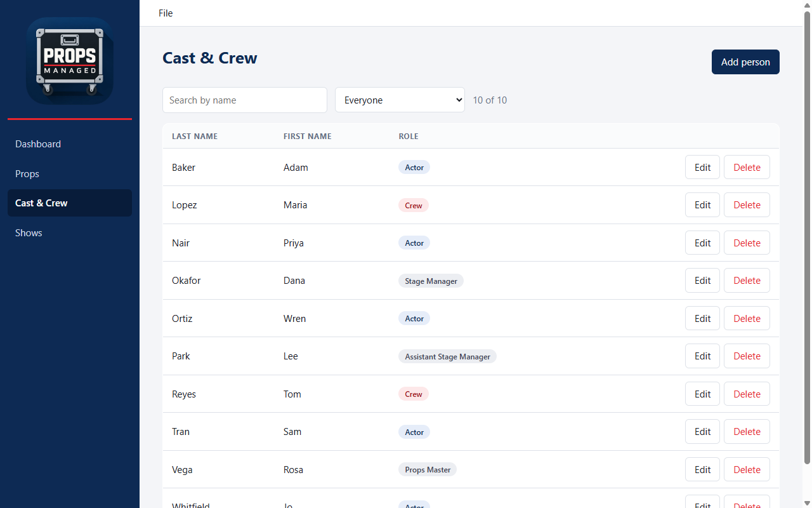812x508 pixels.
Task: Delete Priya Nair's row
Action: [x=747, y=243]
